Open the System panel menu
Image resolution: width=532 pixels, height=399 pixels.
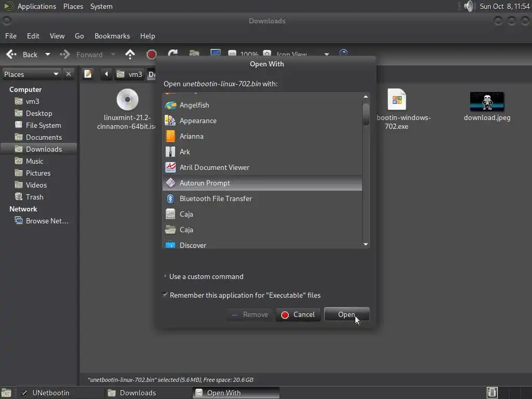pyautogui.click(x=101, y=6)
